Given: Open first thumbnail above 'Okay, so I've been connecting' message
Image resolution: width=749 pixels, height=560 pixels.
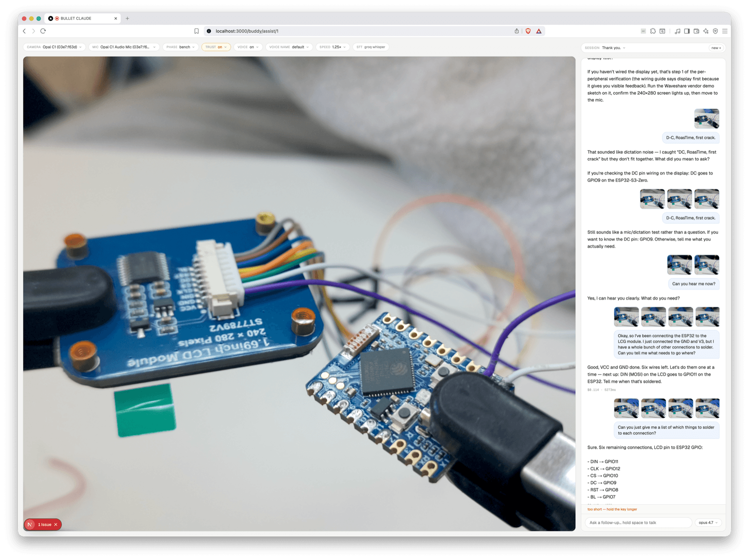Looking at the screenshot, I should coord(626,317).
